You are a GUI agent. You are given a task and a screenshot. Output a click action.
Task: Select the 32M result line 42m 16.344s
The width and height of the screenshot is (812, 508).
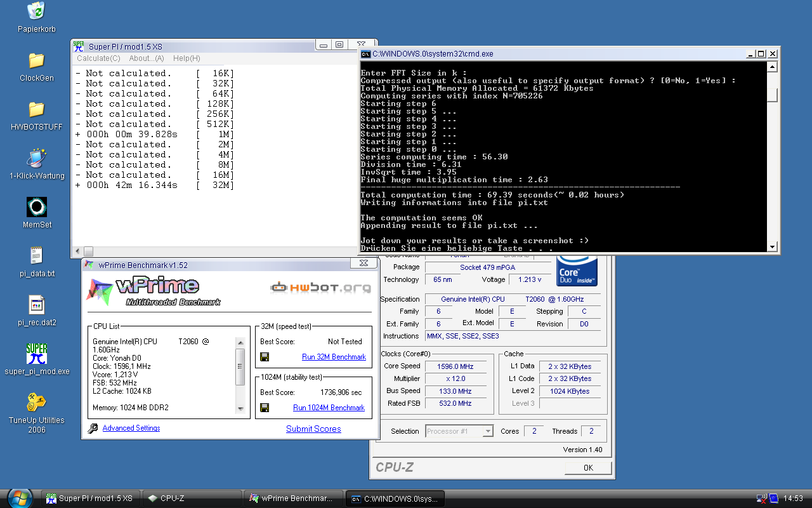(x=155, y=185)
